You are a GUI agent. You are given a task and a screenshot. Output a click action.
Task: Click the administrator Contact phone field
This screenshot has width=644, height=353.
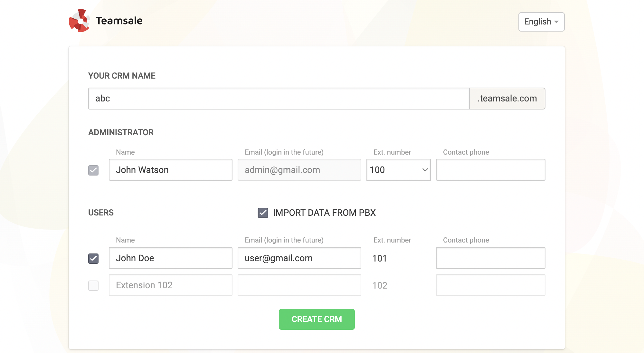click(x=490, y=170)
